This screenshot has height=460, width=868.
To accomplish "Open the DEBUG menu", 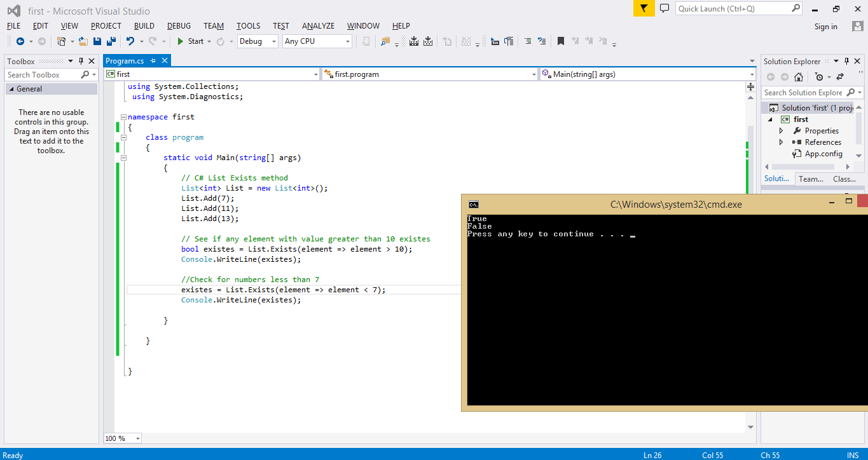I will (x=179, y=26).
